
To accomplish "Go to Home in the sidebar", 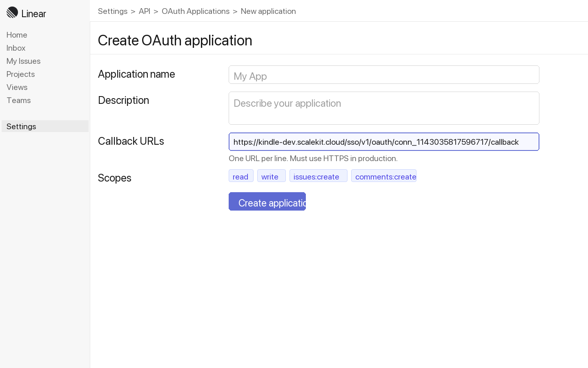I will click(x=17, y=35).
